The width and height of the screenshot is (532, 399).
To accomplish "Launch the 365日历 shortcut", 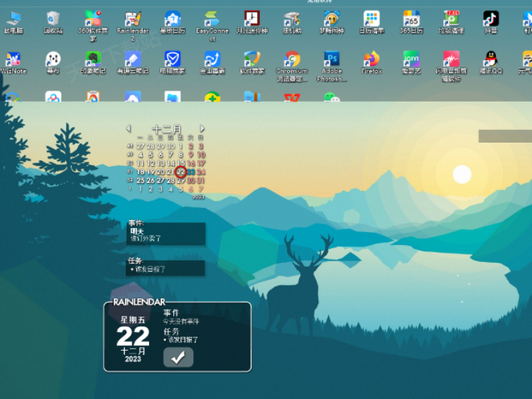I will (411, 23).
